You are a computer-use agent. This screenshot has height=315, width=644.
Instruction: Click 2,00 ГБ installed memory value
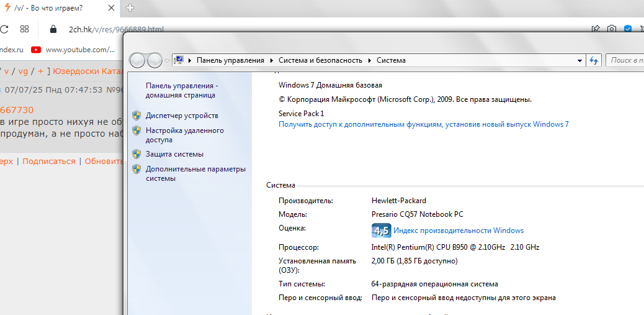click(414, 261)
